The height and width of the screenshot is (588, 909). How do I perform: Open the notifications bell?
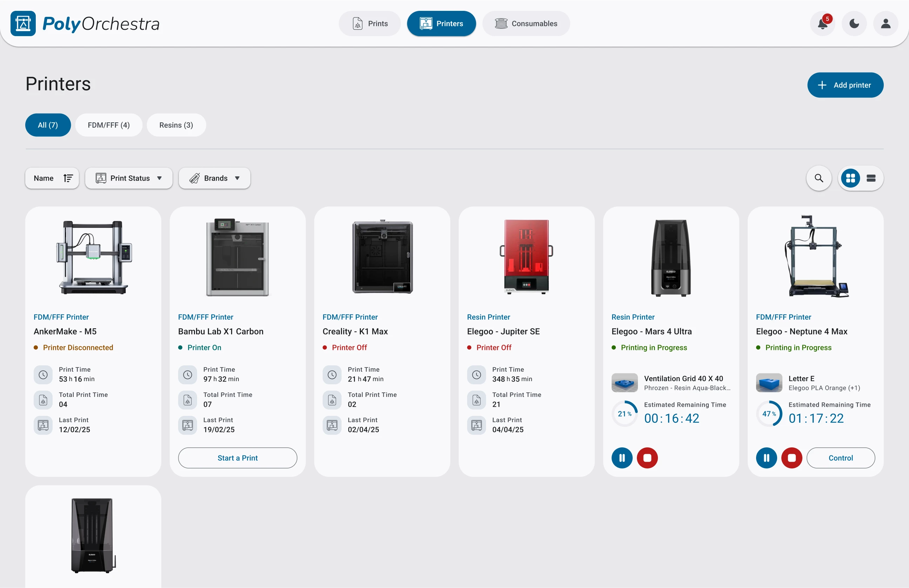click(x=822, y=24)
